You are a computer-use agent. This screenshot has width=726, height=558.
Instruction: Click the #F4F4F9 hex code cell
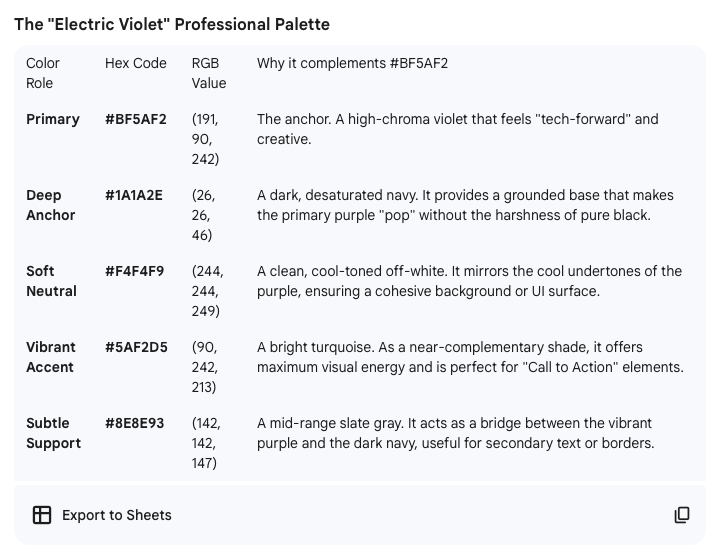pos(134,271)
